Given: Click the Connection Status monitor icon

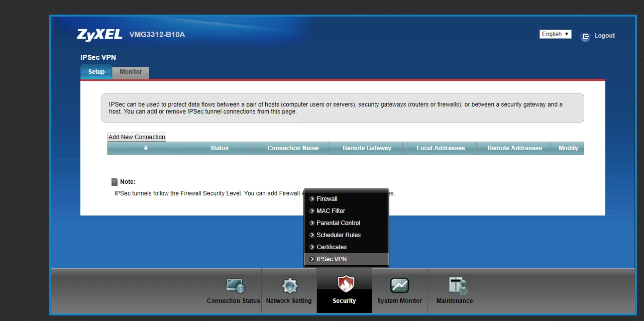Looking at the screenshot, I should pyautogui.click(x=235, y=286).
